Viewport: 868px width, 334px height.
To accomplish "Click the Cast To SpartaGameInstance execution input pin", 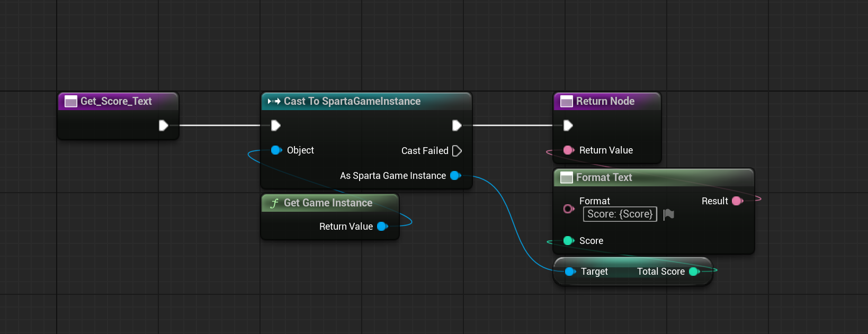I will click(275, 125).
